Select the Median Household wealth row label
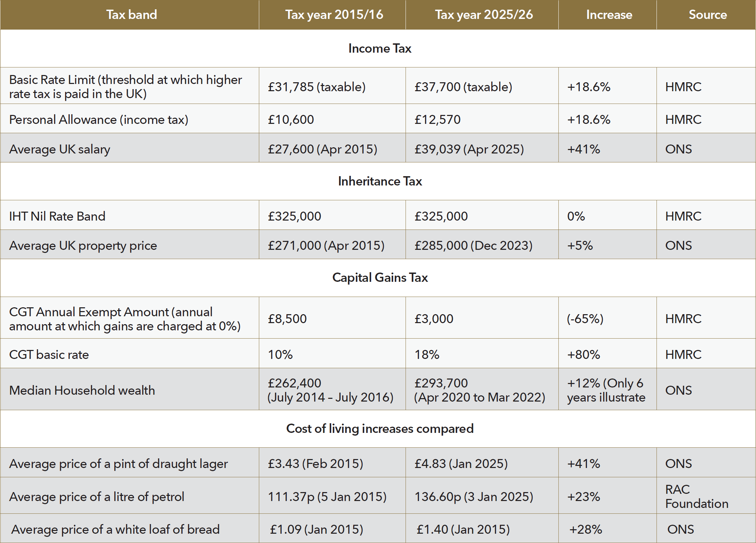Viewport: 756px width, 543px height. (x=82, y=391)
